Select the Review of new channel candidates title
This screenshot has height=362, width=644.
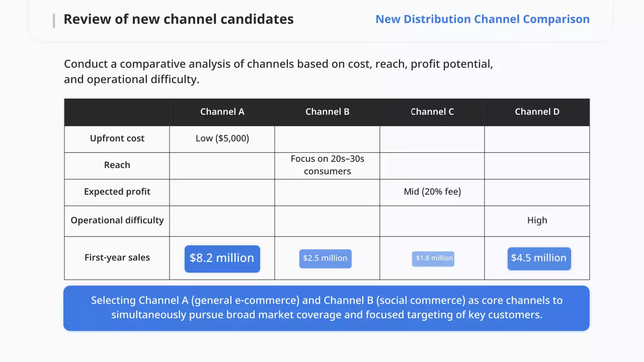[x=178, y=20]
